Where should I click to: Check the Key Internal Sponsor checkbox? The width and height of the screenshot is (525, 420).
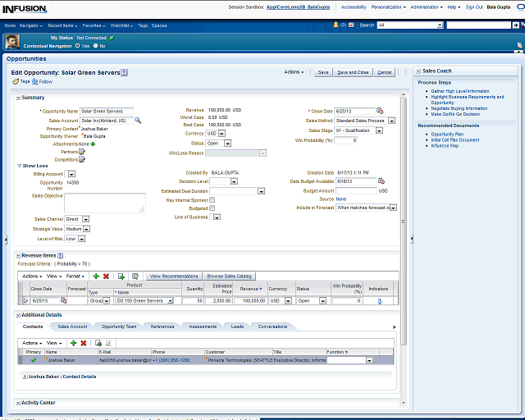[x=212, y=199]
